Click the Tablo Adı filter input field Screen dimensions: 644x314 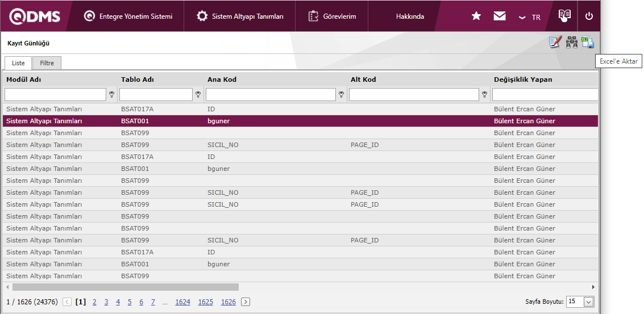(x=156, y=95)
